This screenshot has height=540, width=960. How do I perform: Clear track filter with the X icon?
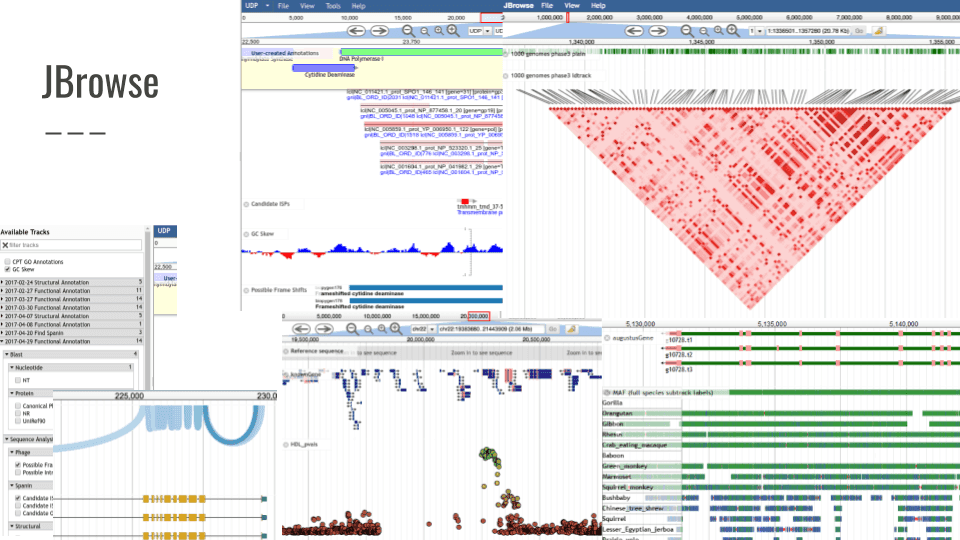click(x=5, y=245)
